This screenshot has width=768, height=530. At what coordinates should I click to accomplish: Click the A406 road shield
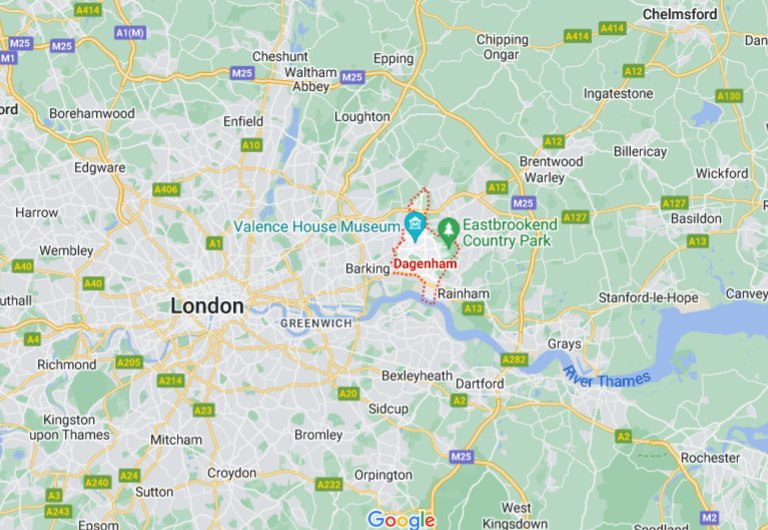[166, 190]
